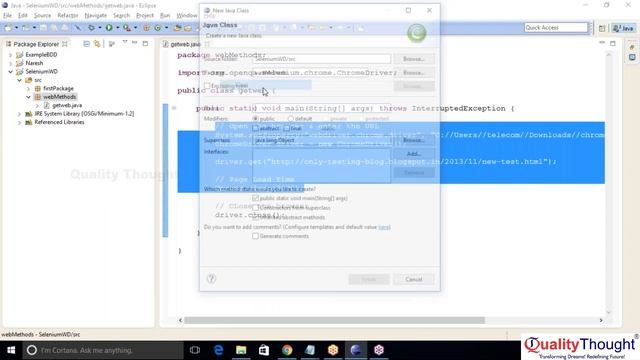Click the Quick Access field
Viewport: 640px width, 360px height.
click(x=556, y=27)
